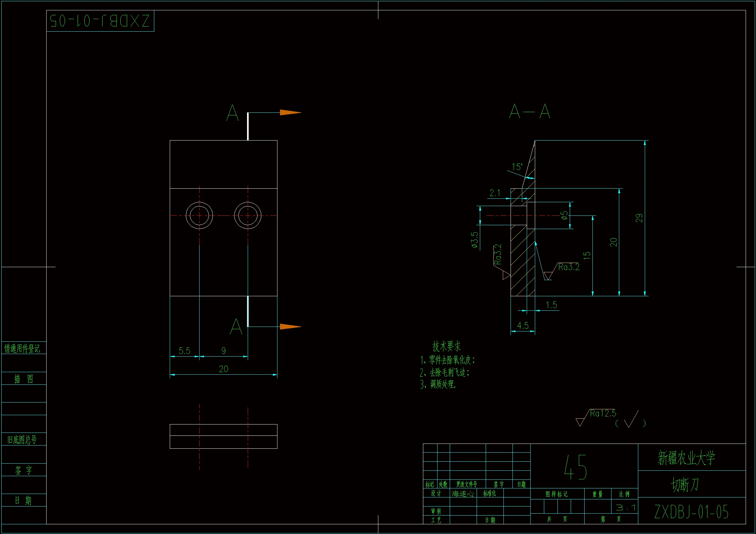Click the 新疆农业大学 title block text
Viewport: 756px width, 534px height.
(x=686, y=458)
